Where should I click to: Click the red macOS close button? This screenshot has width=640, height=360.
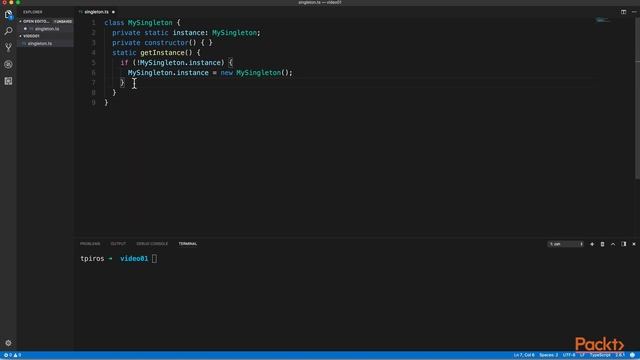point(4,2)
